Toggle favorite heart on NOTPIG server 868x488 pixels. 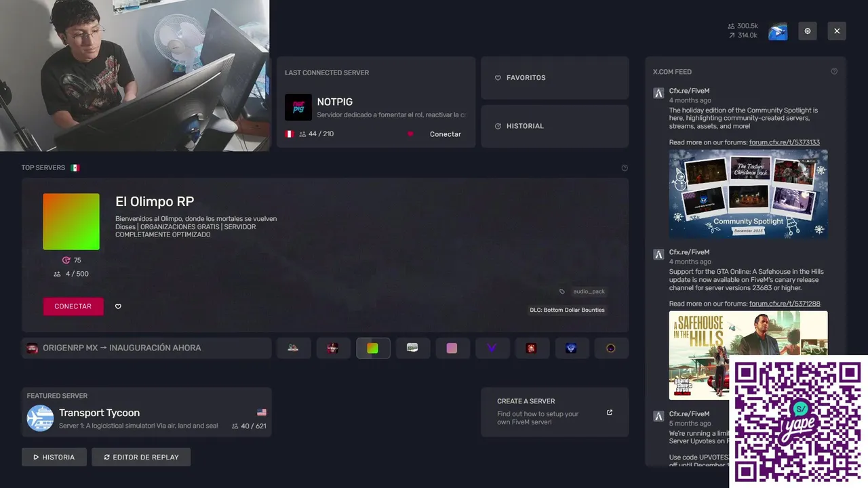410,134
